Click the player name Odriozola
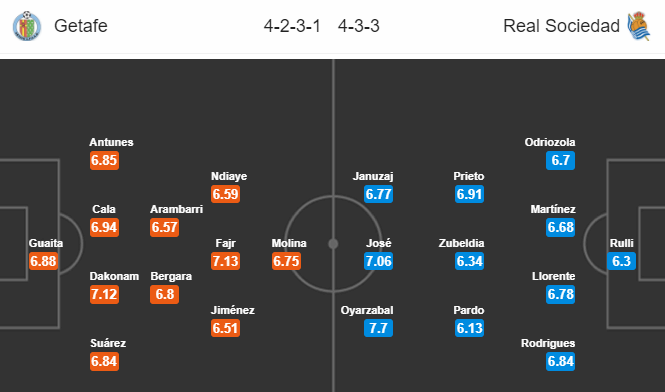 coord(550,142)
